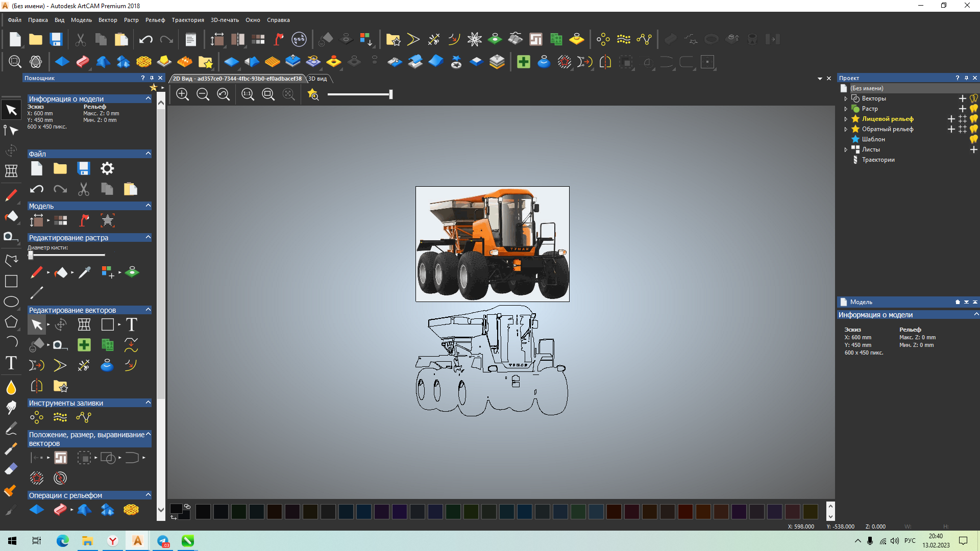This screenshot has height=551, width=980.
Task: Toggle Template visibility bulb in Project
Action: pos(974,139)
